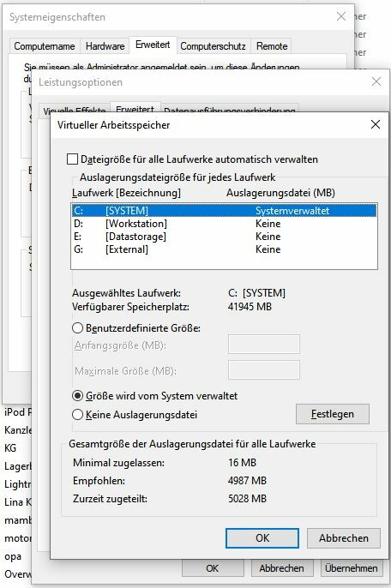Open the Computername tab in Systemeigenschaften
The width and height of the screenshot is (391, 588).
tap(45, 46)
